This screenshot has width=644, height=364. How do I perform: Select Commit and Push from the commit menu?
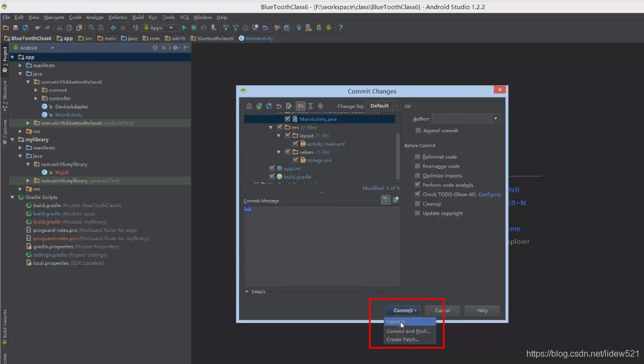409,331
